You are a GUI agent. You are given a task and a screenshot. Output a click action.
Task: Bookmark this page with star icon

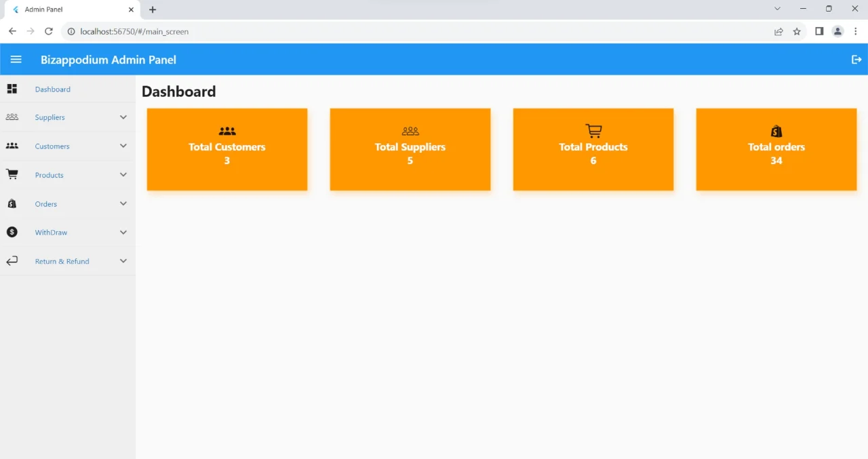797,31
